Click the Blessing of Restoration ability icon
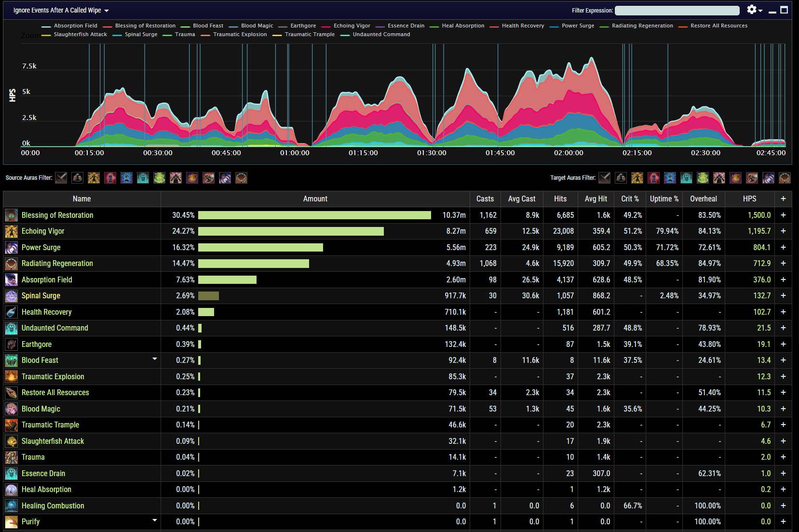Image resolution: width=799 pixels, height=532 pixels. coord(11,215)
